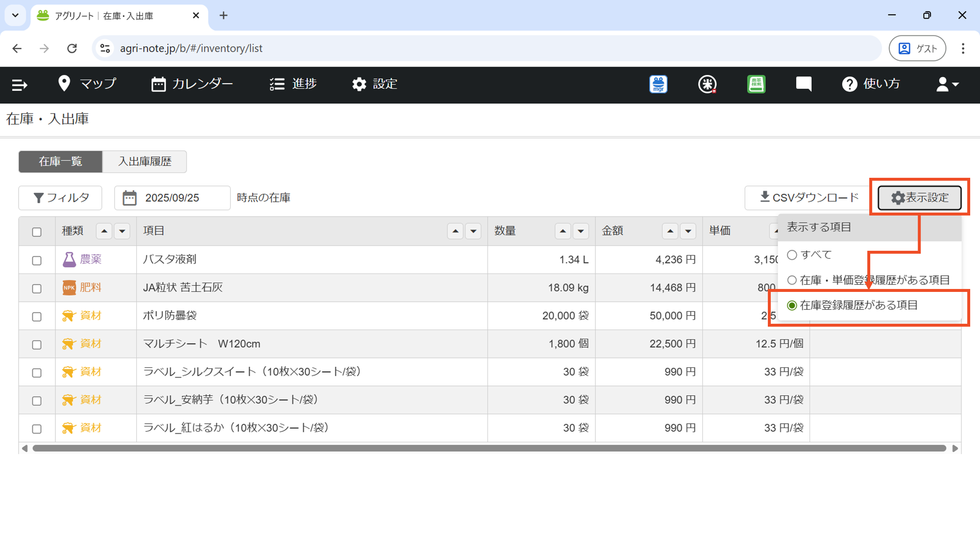
Task: Click the 資材 type in ラベル_紅はるか row
Action: 82,428
